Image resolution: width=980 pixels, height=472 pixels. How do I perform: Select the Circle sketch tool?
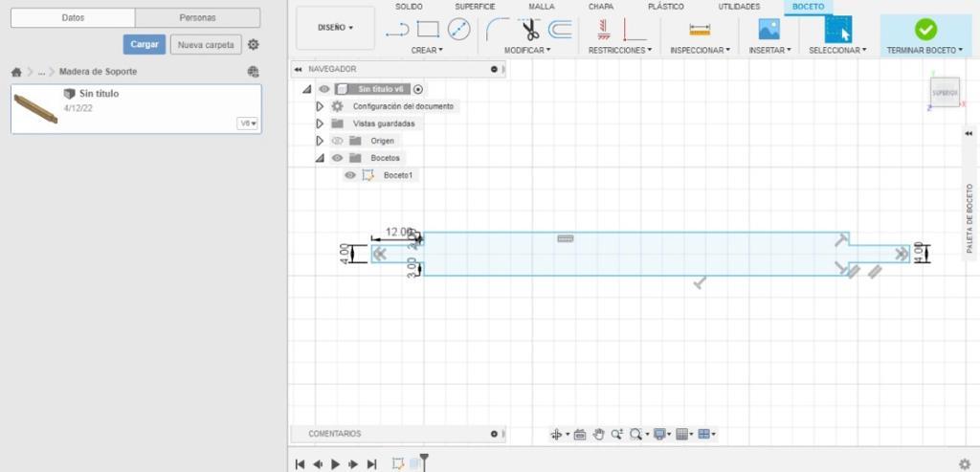[x=458, y=29]
